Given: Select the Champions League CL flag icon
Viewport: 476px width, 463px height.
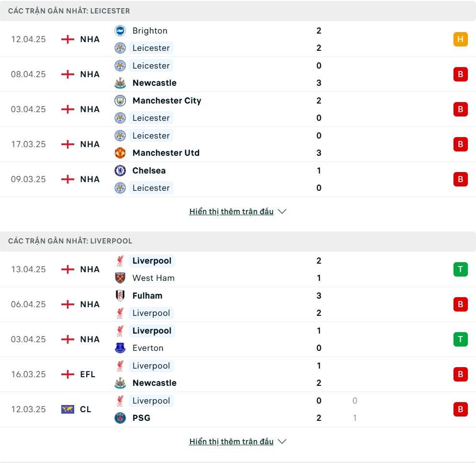Looking at the screenshot, I should tap(68, 409).
